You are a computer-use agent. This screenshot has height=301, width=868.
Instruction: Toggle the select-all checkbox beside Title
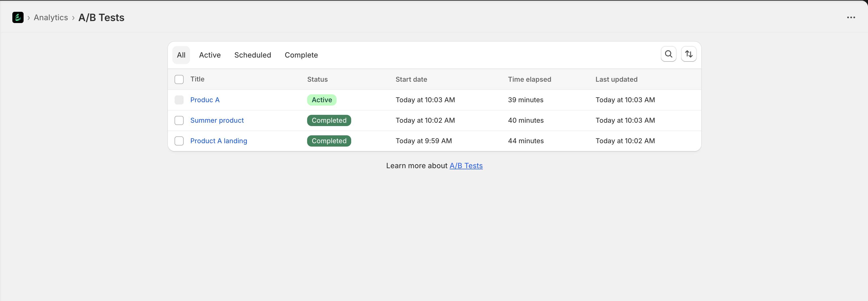(x=179, y=79)
